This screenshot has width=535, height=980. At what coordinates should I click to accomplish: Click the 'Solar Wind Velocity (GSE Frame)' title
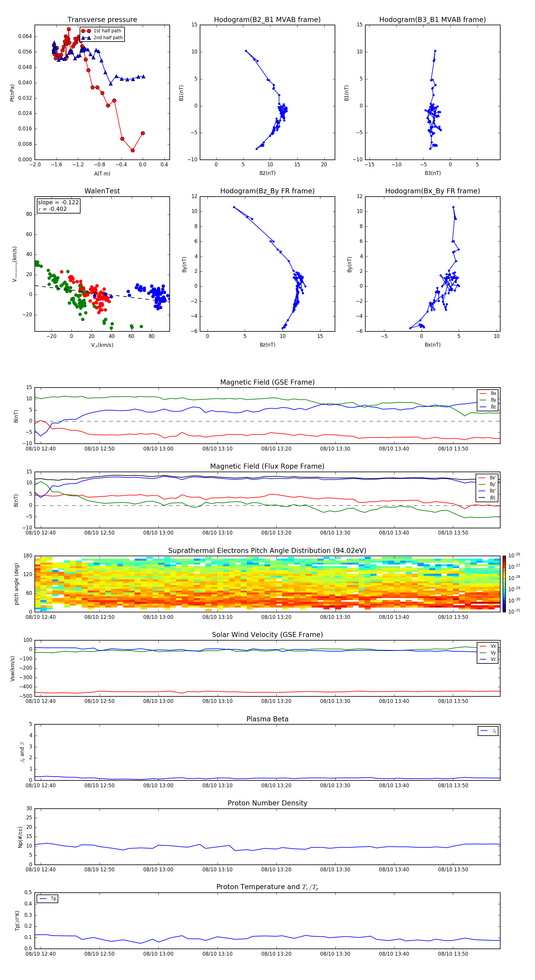267,635
